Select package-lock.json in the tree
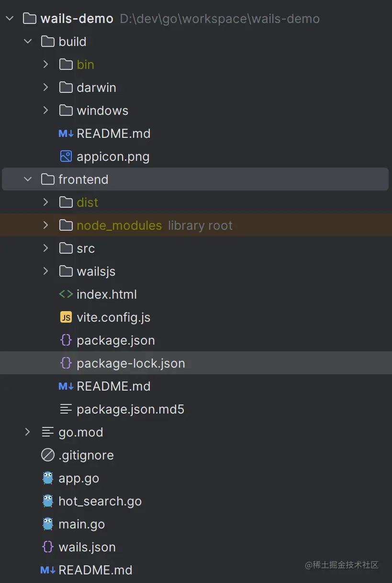Screen dimensions: 392x583 point(131,363)
